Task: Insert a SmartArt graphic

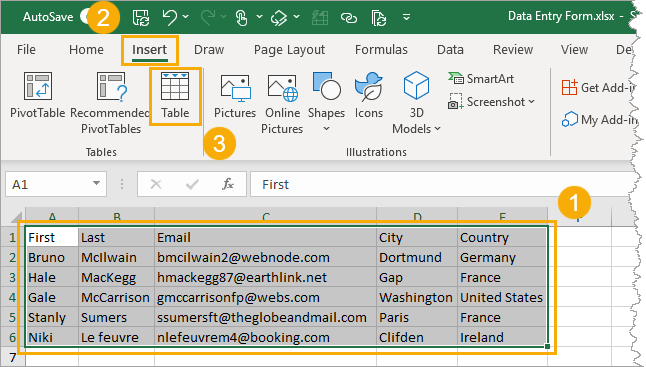Action: [x=481, y=78]
